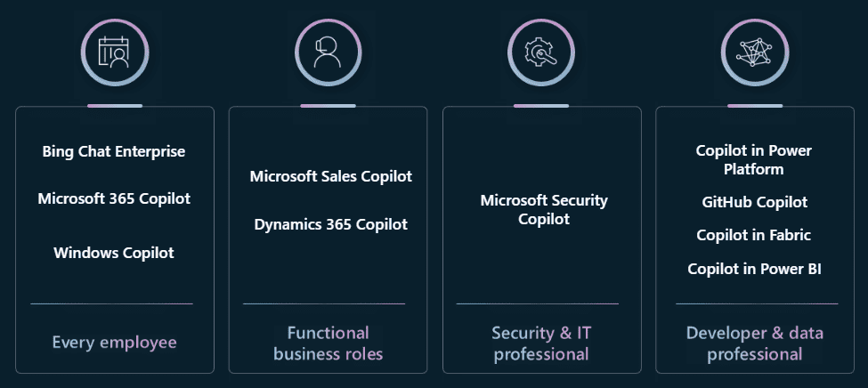Select Dynamics 365 Copilot
This screenshot has height=388, width=868.
tap(331, 224)
